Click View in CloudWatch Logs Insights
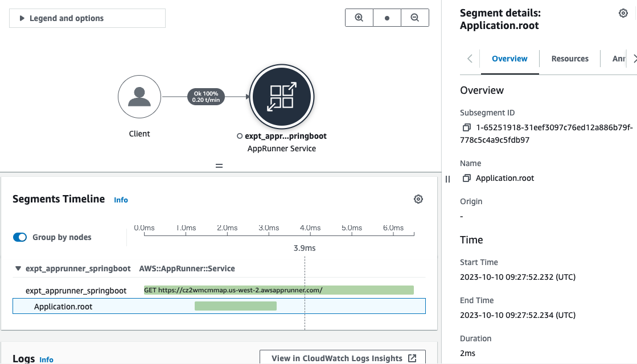The image size is (637, 364). pyautogui.click(x=343, y=358)
